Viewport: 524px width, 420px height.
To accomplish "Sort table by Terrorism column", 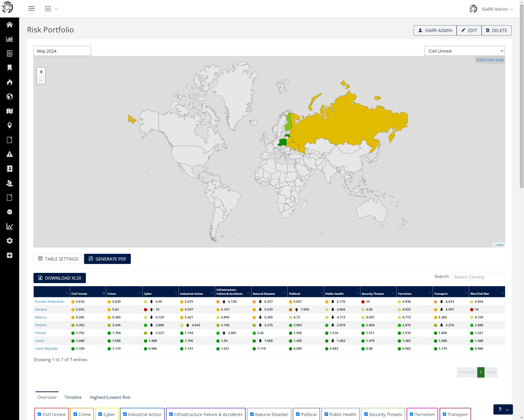I will pos(414,292).
